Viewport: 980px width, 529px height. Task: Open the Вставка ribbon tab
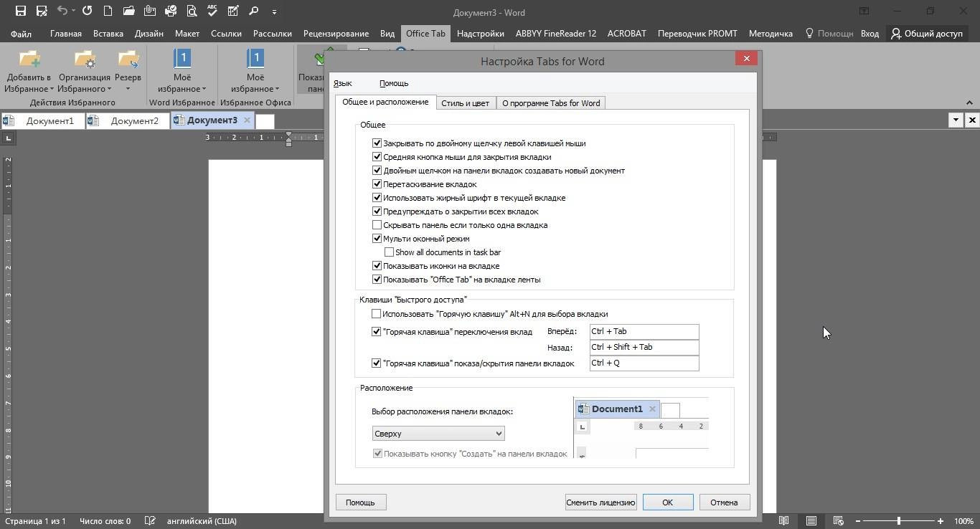tap(108, 34)
